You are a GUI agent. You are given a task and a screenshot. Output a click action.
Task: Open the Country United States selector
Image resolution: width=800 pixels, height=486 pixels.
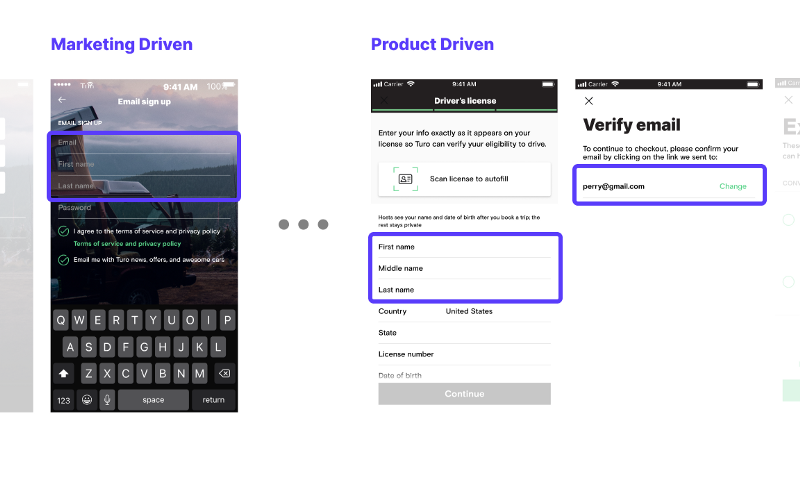click(x=464, y=311)
